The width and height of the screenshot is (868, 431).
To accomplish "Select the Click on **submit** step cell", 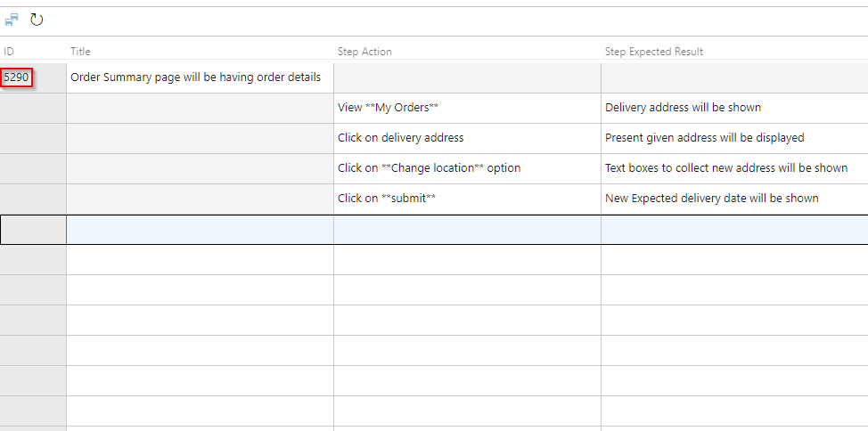I will pos(467,199).
